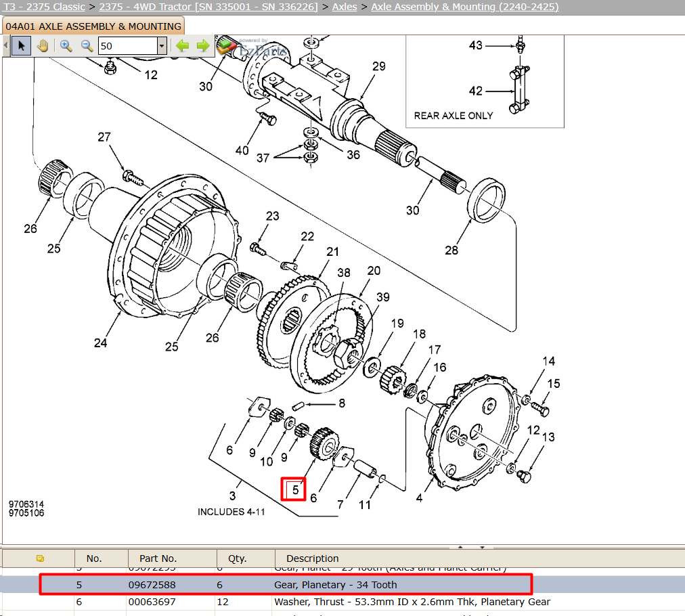Click callout number 17 in the diagram

[x=435, y=349]
